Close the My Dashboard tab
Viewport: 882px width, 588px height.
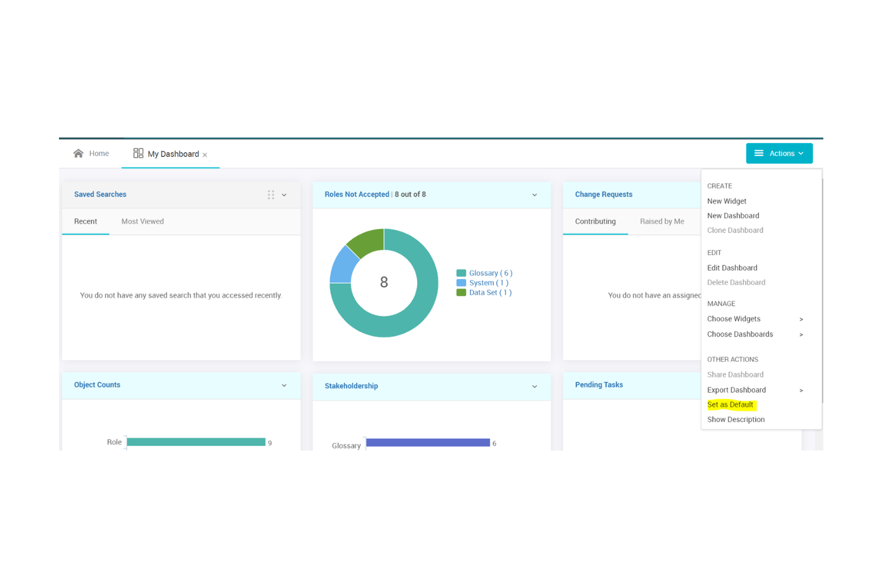pos(205,155)
